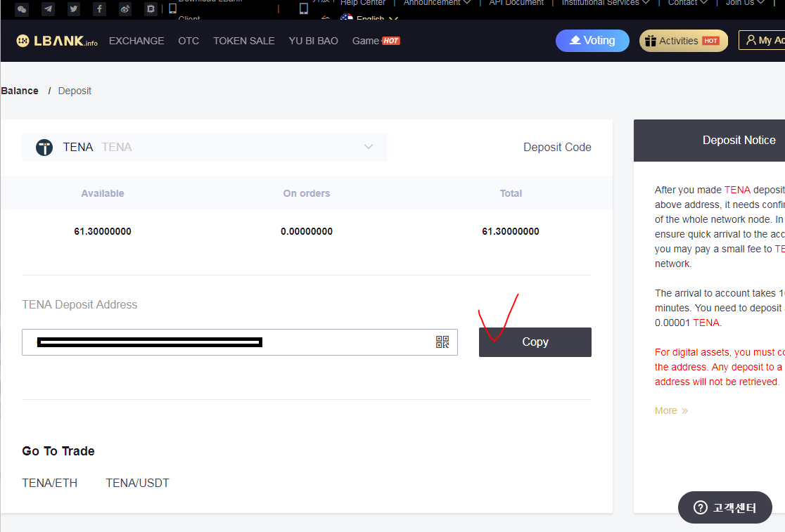The width and height of the screenshot is (785, 532).
Task: Open the Game HOT menu item
Action: 376,41
